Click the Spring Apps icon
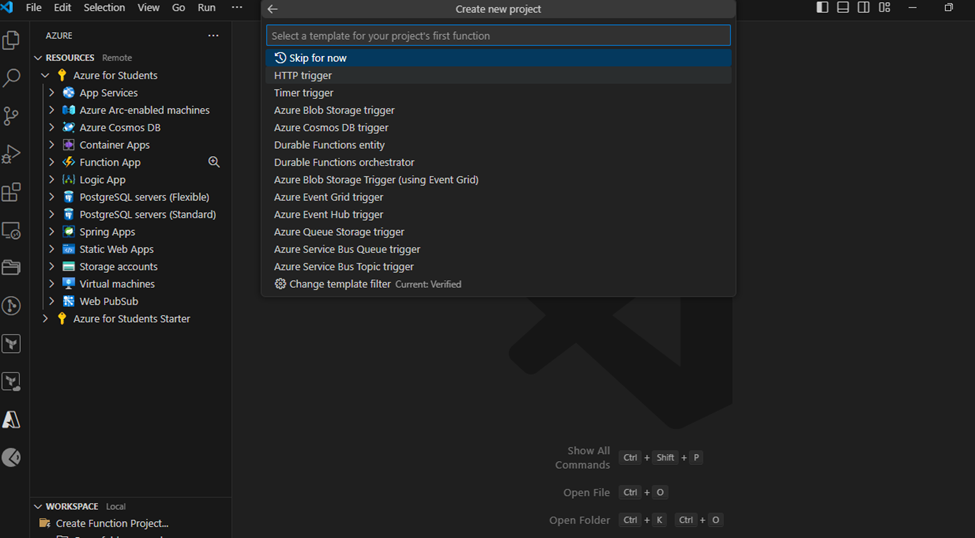 [69, 231]
